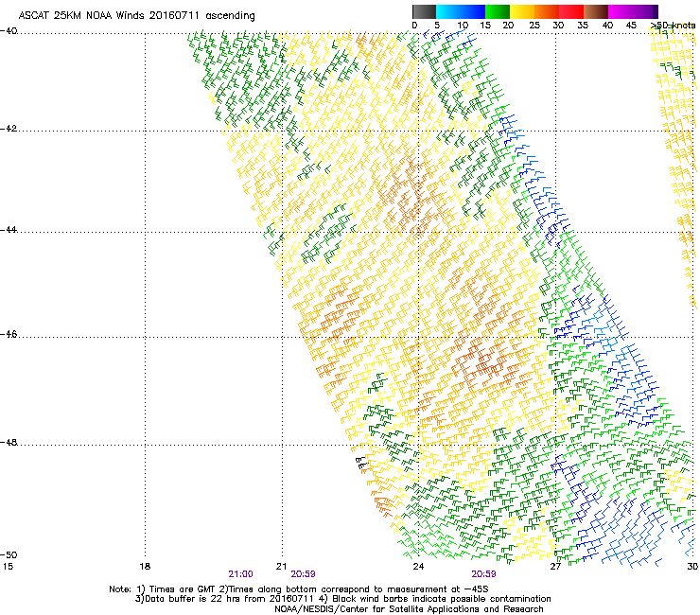Click the '-50' latitude axis label

click(x=9, y=554)
